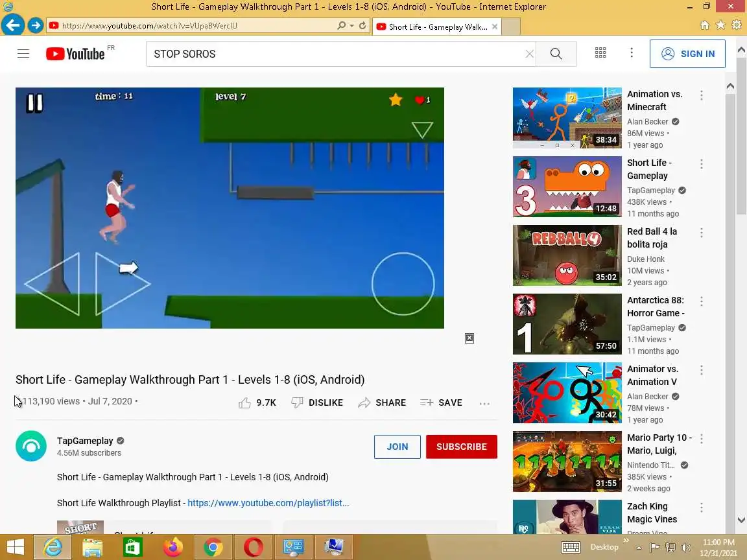Open Red Ball 4 video thumbnail
Screen dimensions: 747x560
[x=567, y=255]
